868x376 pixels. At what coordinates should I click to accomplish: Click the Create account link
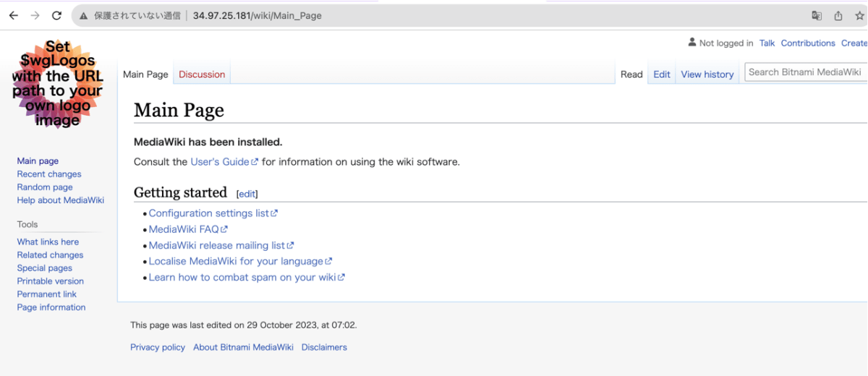(x=854, y=43)
